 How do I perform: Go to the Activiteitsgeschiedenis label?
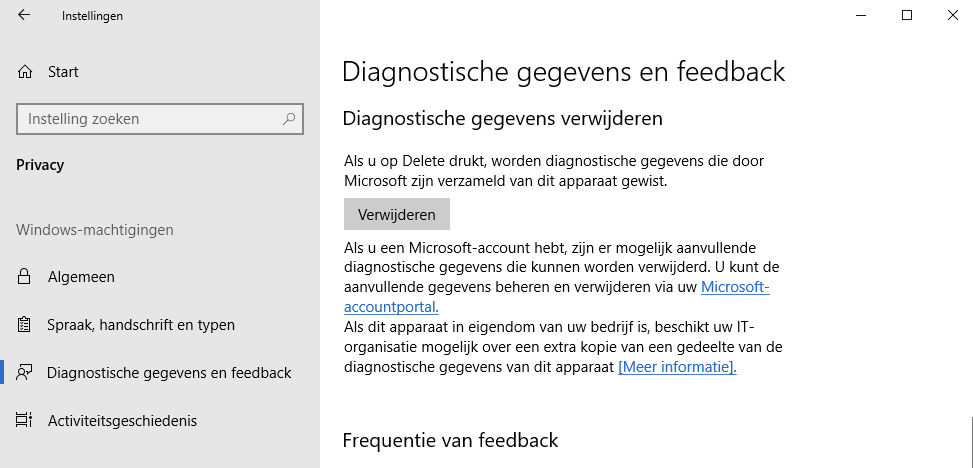pyautogui.click(x=122, y=421)
